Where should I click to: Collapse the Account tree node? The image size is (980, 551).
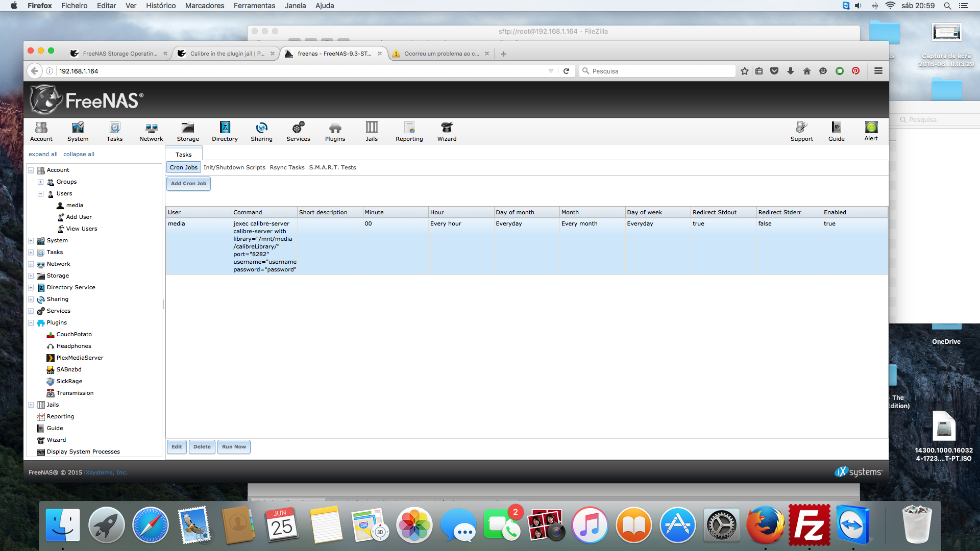pos(31,170)
